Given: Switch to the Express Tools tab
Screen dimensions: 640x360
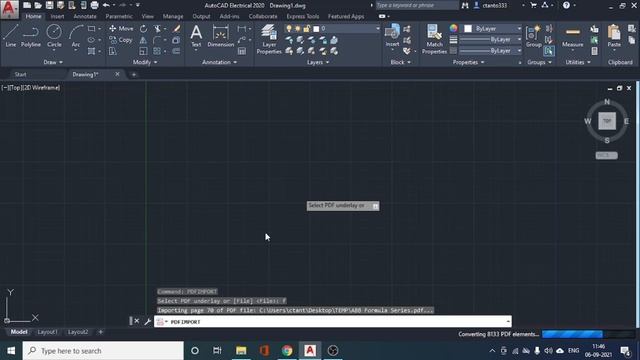Looking at the screenshot, I should pyautogui.click(x=302, y=16).
